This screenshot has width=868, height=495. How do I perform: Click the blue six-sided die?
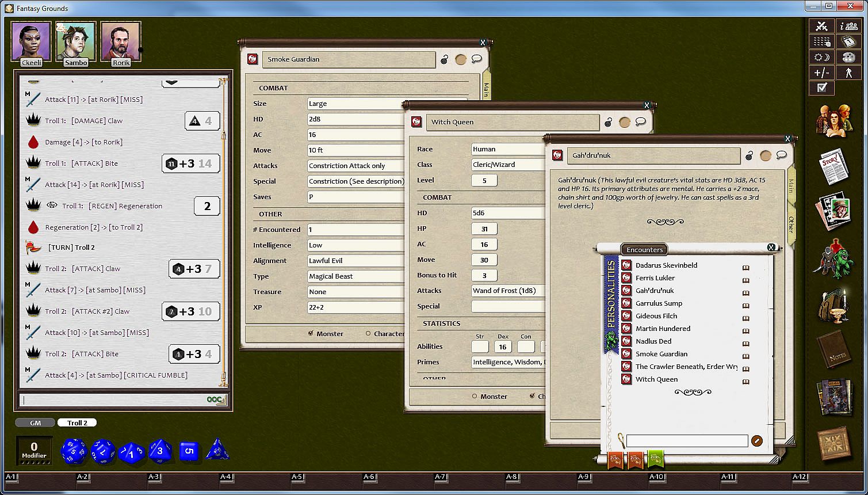(189, 451)
